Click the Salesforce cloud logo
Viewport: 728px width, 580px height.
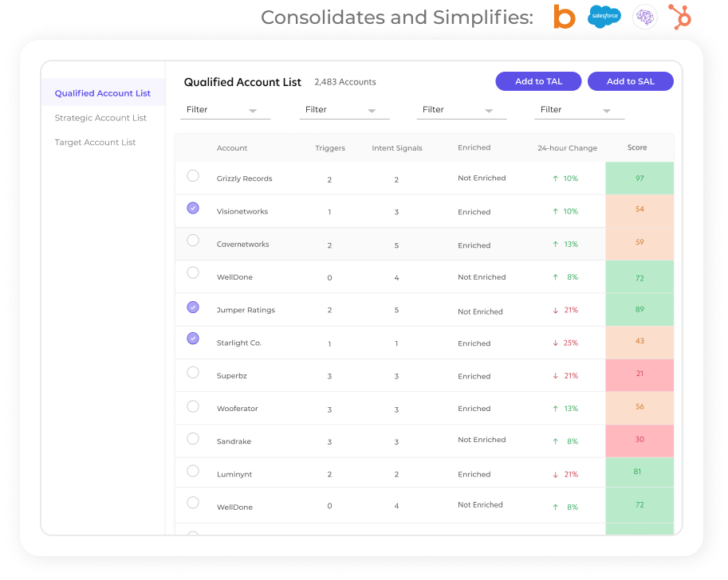(604, 16)
